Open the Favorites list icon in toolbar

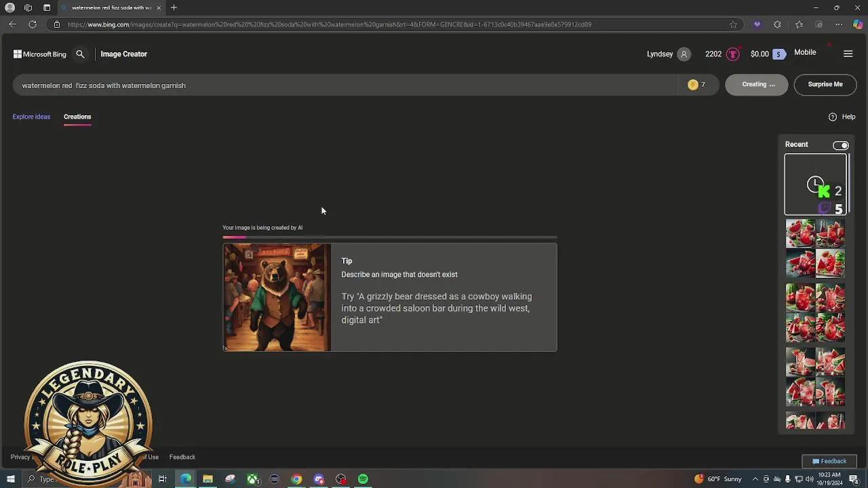(800, 24)
